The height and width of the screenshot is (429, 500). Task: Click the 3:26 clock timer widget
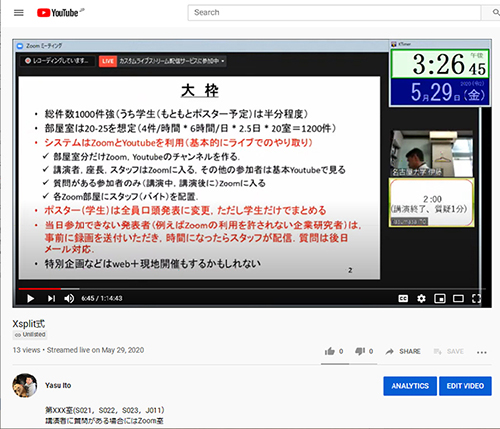tap(440, 64)
